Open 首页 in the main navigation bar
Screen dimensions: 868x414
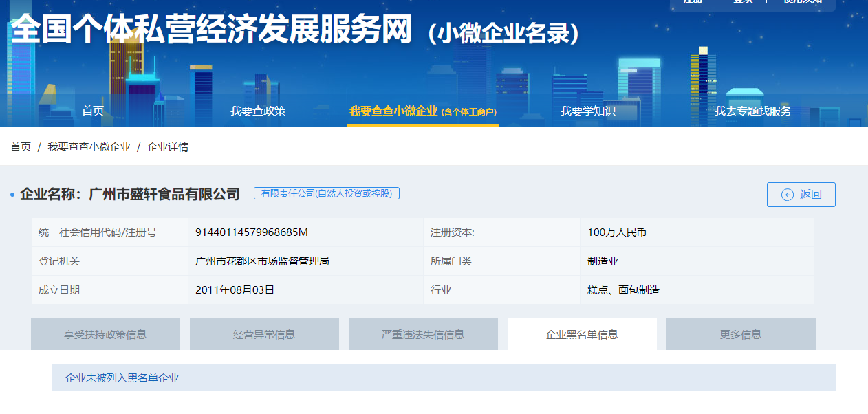tap(93, 111)
